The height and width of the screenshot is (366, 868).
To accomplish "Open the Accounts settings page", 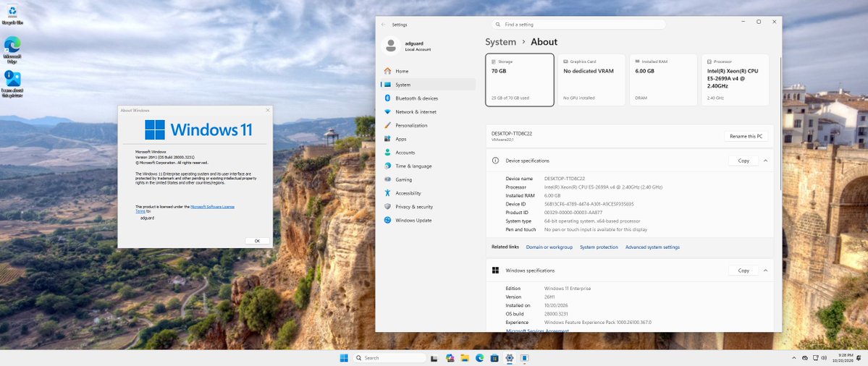I will pos(428,152).
